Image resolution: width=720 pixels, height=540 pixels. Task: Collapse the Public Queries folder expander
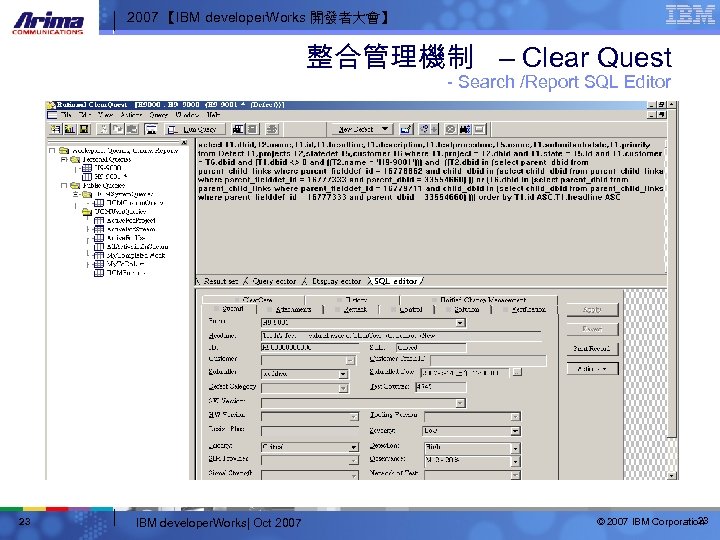point(64,186)
